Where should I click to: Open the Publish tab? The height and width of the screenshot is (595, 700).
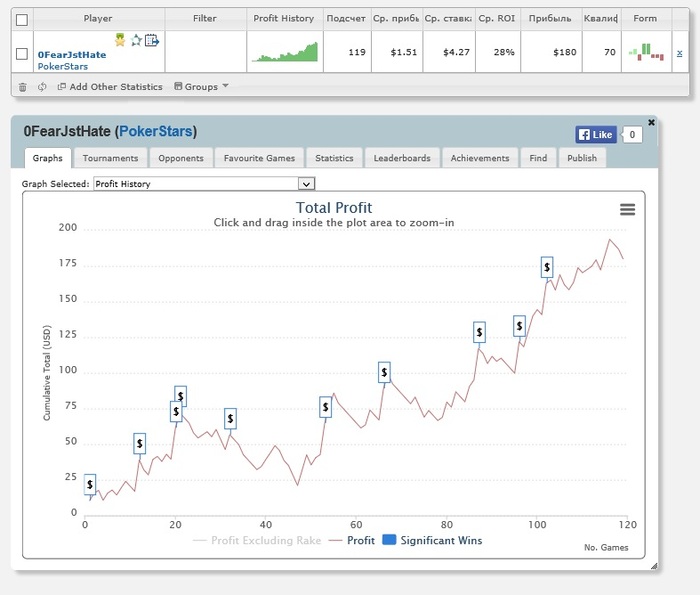(x=582, y=158)
